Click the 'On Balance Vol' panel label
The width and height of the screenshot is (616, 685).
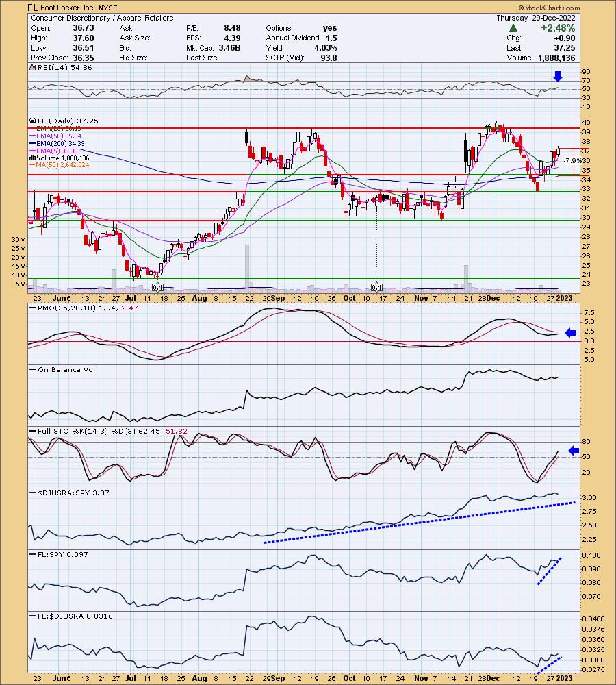tap(66, 370)
